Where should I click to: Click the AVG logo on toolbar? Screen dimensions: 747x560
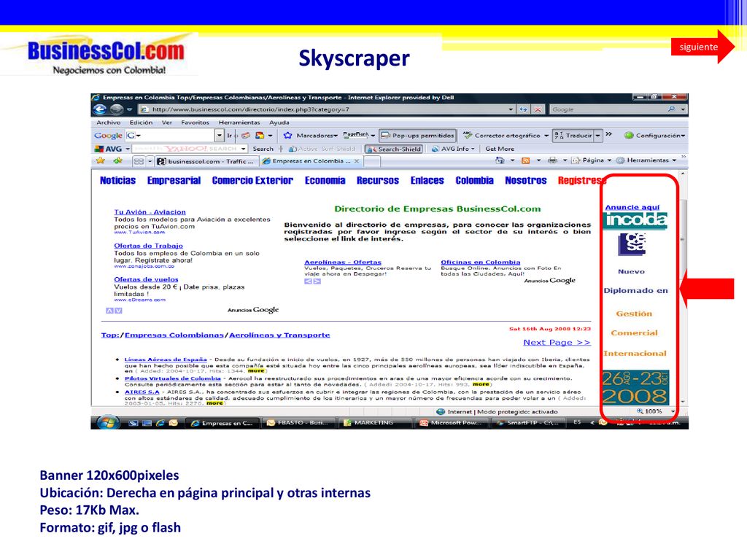pyautogui.click(x=108, y=149)
